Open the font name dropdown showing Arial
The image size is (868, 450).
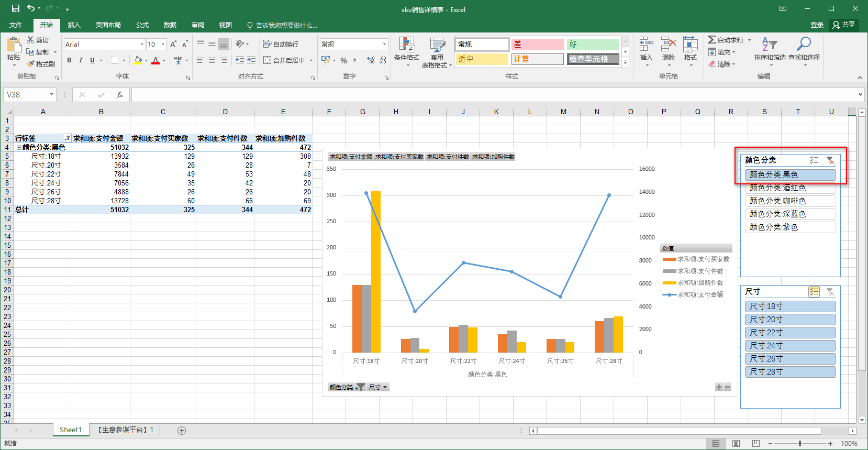point(142,45)
